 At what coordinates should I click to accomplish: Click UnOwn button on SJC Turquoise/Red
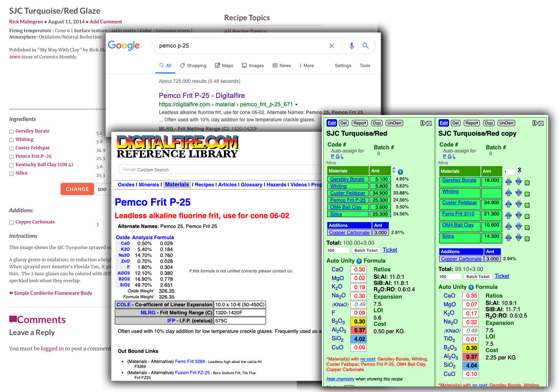click(x=394, y=123)
